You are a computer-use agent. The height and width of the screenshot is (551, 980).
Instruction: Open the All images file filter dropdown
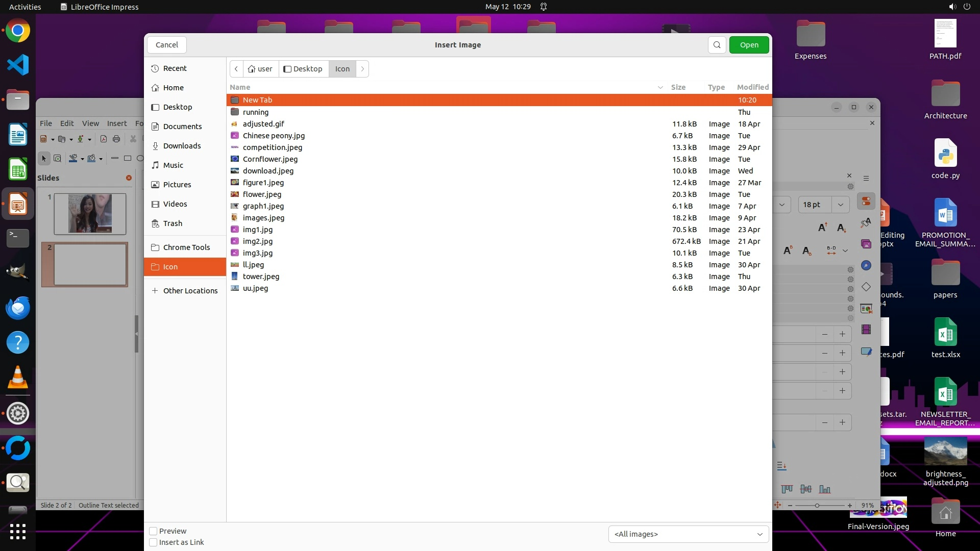click(688, 534)
